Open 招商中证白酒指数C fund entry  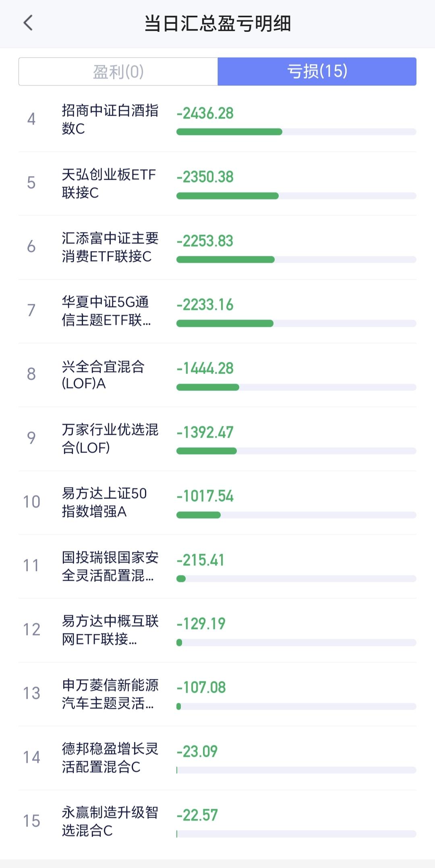click(x=110, y=119)
